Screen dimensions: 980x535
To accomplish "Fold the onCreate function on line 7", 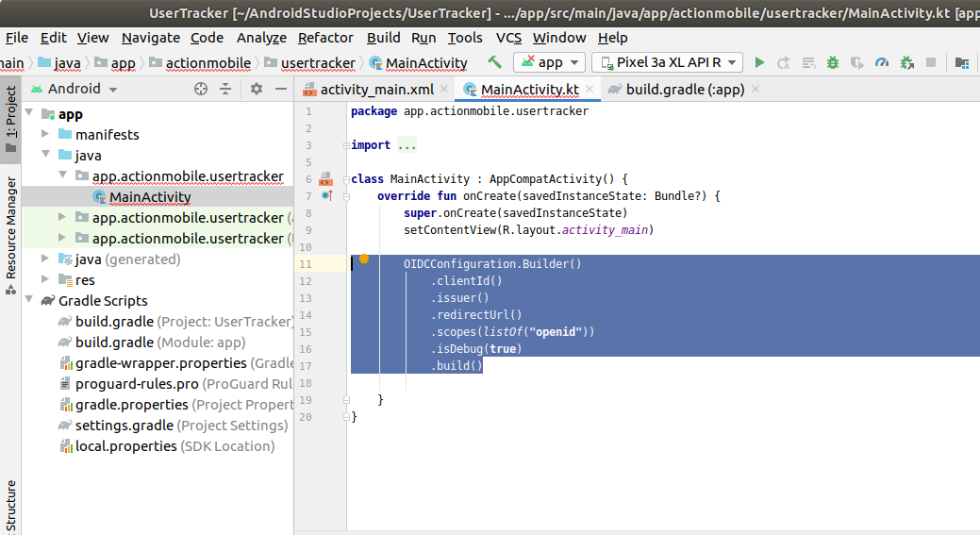I will 346,196.
